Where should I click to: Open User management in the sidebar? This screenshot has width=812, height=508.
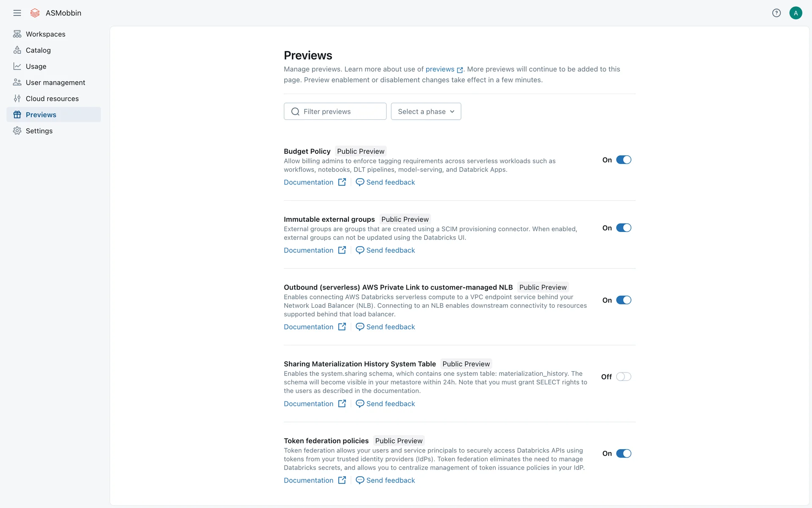55,83
